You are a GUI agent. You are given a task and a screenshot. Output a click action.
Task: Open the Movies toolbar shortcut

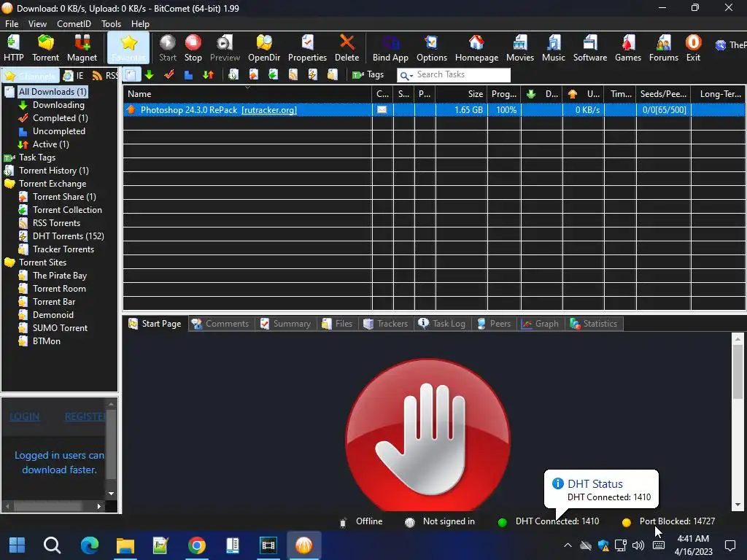pyautogui.click(x=519, y=47)
